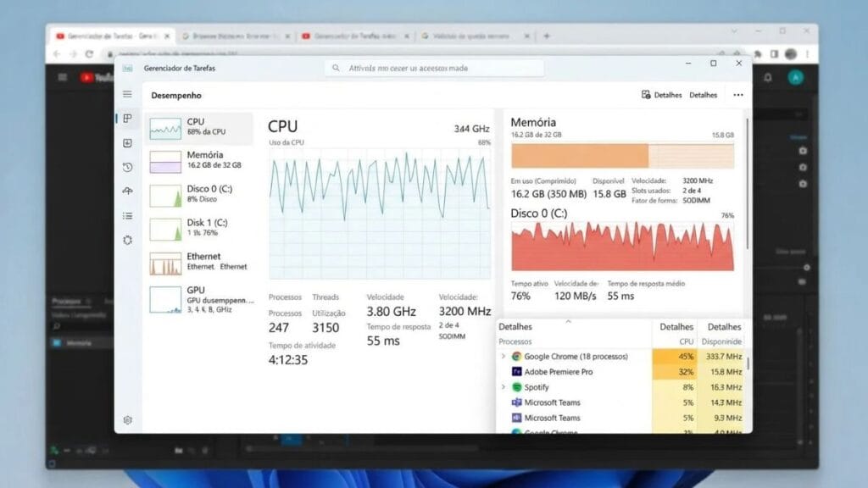Expand the Google Chrome (18 processos) row
Image resolution: width=868 pixels, height=488 pixels.
click(x=504, y=357)
